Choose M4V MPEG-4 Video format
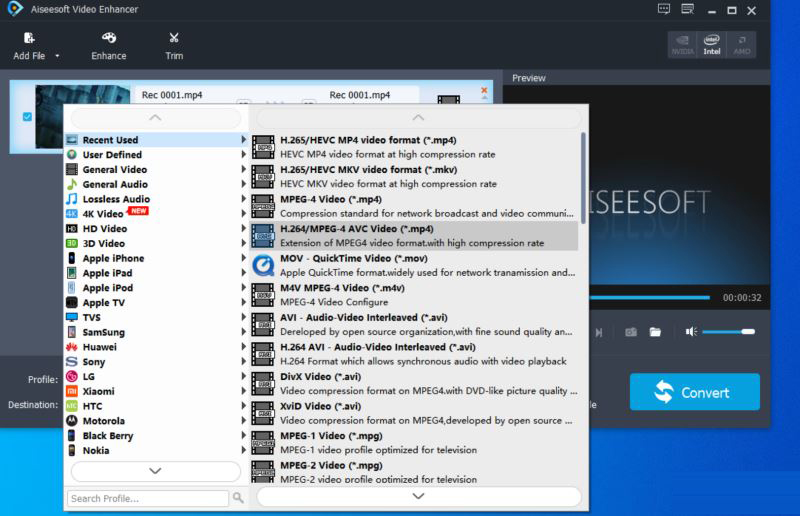 414,295
